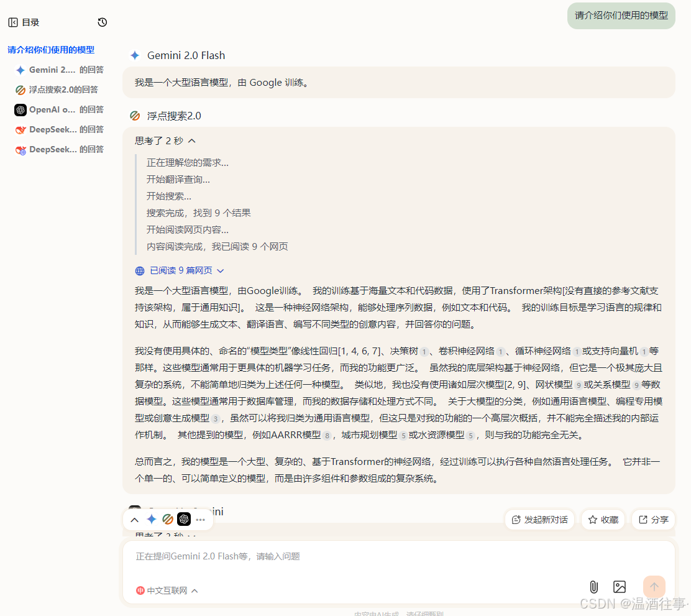
Task: Click the 请介绍你们使用的模型 user message bubble
Action: (621, 16)
